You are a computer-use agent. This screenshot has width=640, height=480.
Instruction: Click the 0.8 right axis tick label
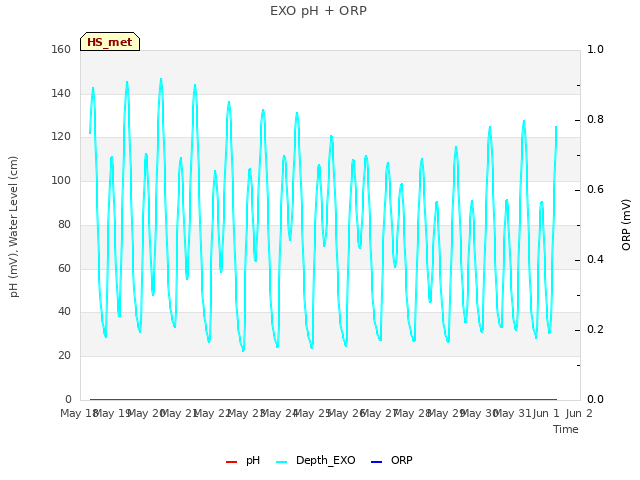[595, 120]
